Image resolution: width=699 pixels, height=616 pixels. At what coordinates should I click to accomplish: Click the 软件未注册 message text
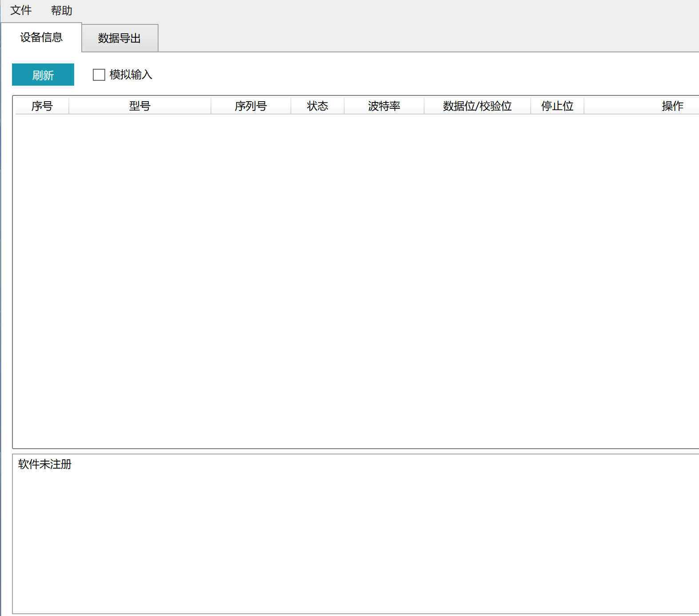pos(45,464)
